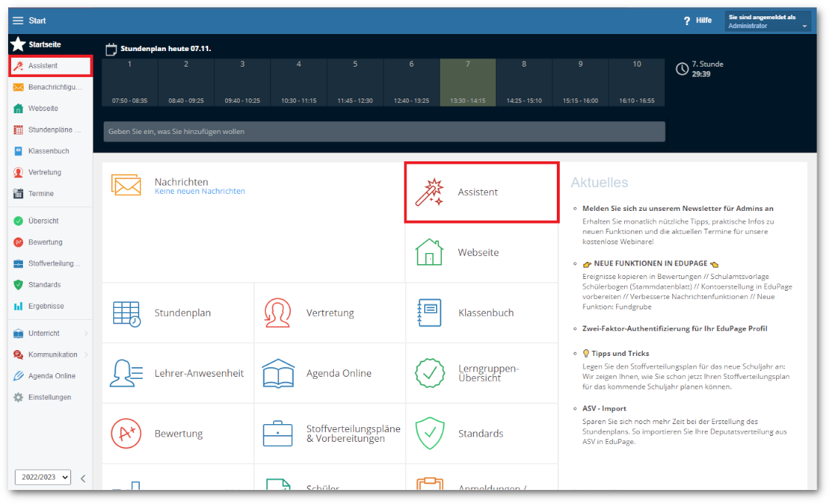
Task: Click the Agenda Online pencil icon in the sidebar
Action: [x=19, y=376]
